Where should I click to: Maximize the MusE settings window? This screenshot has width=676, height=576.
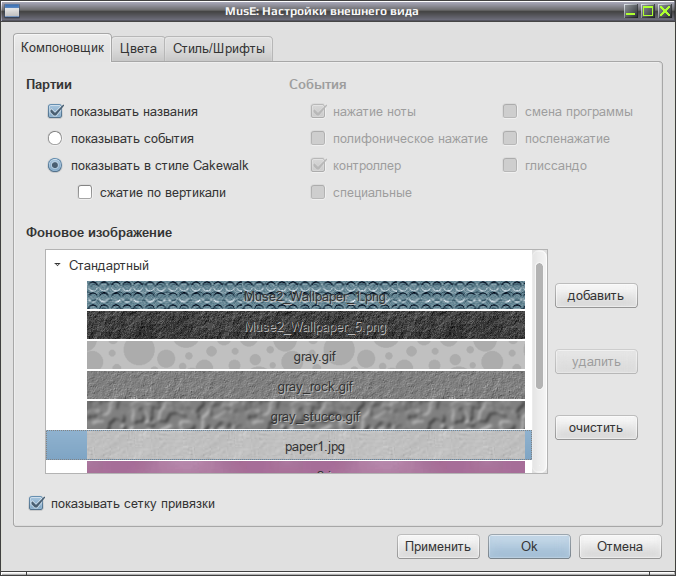tap(648, 11)
